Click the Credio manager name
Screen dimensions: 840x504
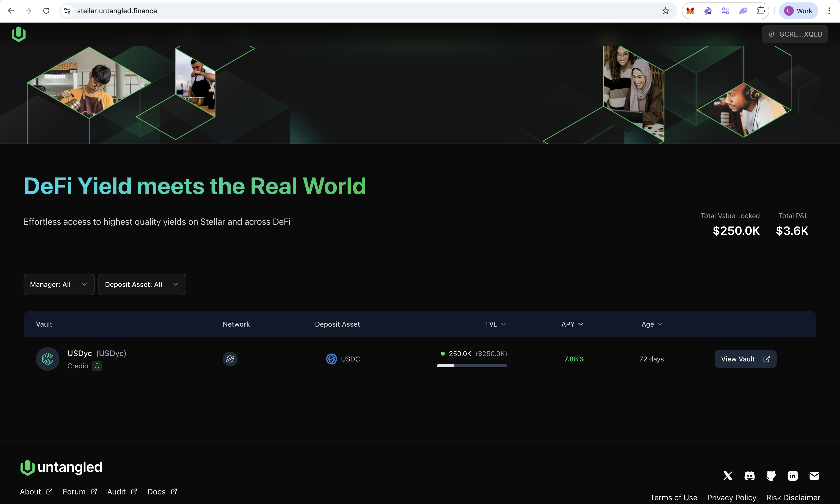click(78, 366)
